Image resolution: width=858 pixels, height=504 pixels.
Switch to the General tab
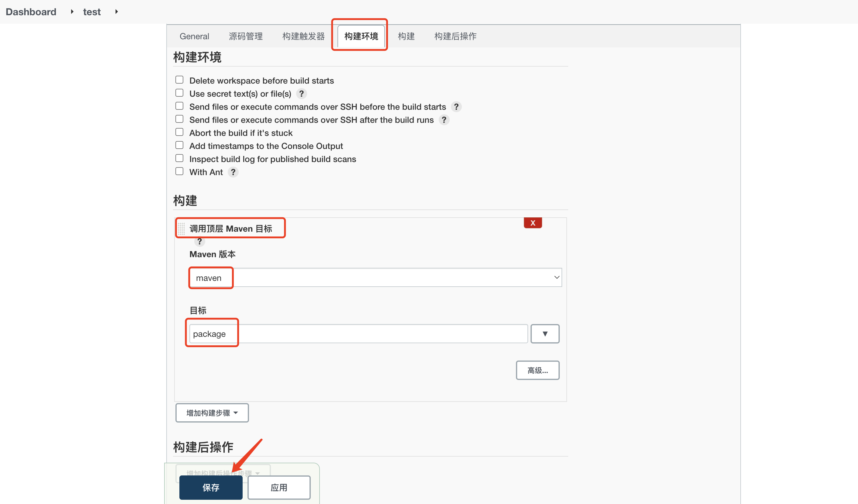tap(194, 36)
